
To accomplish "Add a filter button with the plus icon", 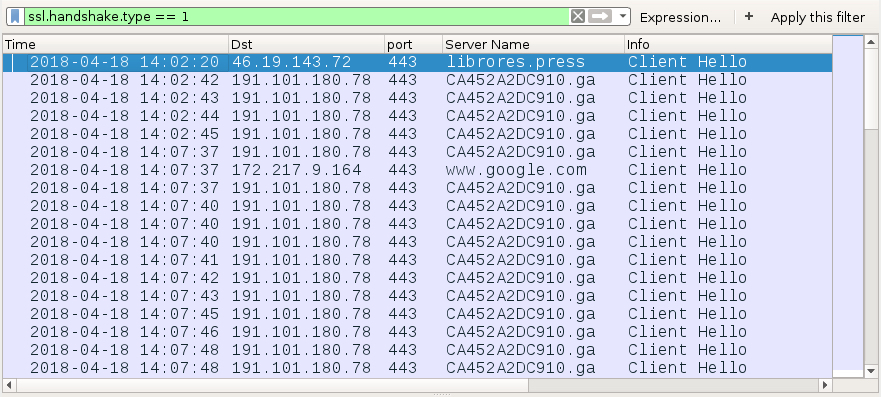I will click(x=748, y=17).
